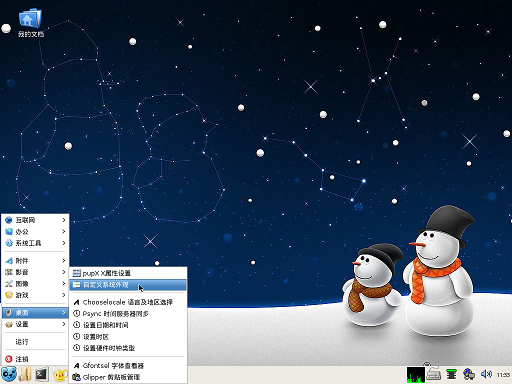Click the green storage tray icon
The height and width of the screenshot is (384, 512).
tap(451, 374)
